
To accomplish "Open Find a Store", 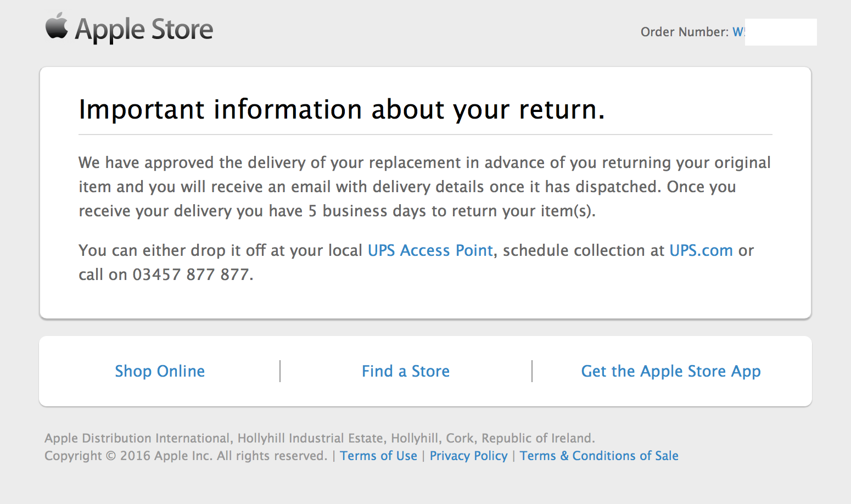I will pyautogui.click(x=406, y=371).
